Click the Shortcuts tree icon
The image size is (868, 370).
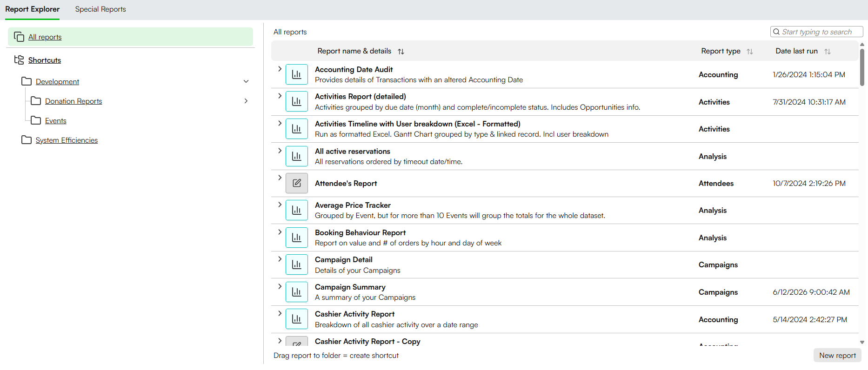19,60
